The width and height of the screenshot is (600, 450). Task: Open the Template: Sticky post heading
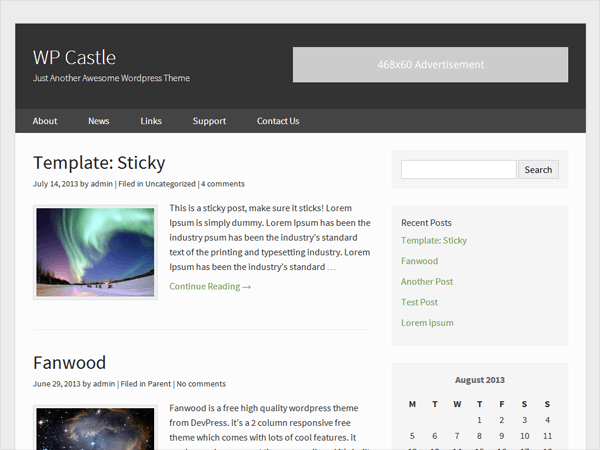99,163
